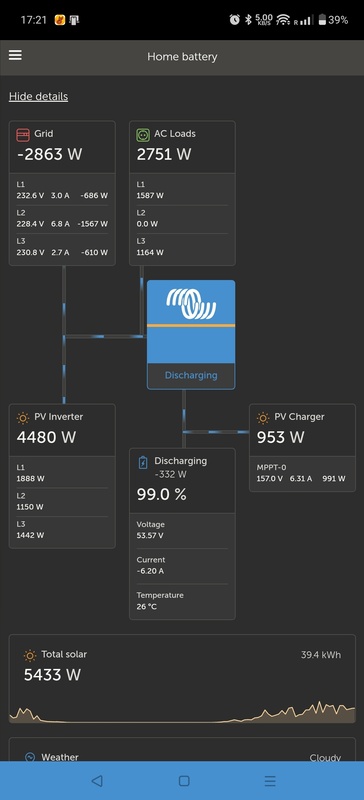Tap the Android home navigation button
Image resolution: width=364 pixels, height=800 pixels.
click(184, 781)
